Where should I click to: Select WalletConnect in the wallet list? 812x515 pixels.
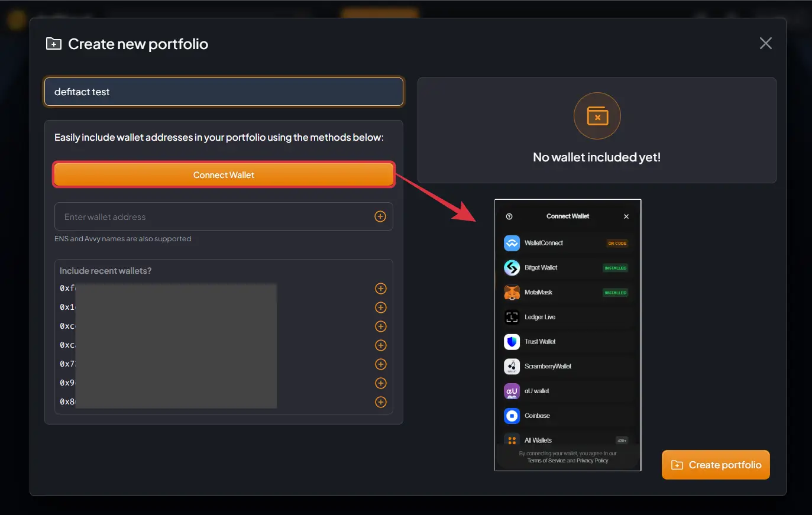tap(567, 243)
